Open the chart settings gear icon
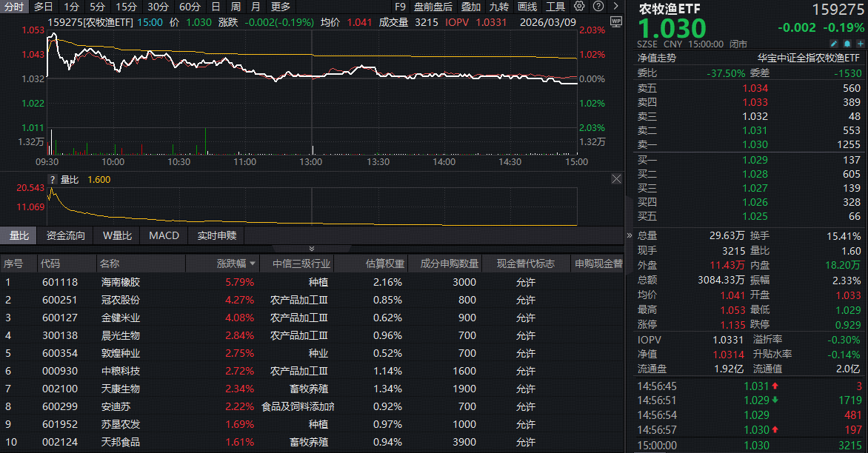The width and height of the screenshot is (868, 453). [x=579, y=7]
